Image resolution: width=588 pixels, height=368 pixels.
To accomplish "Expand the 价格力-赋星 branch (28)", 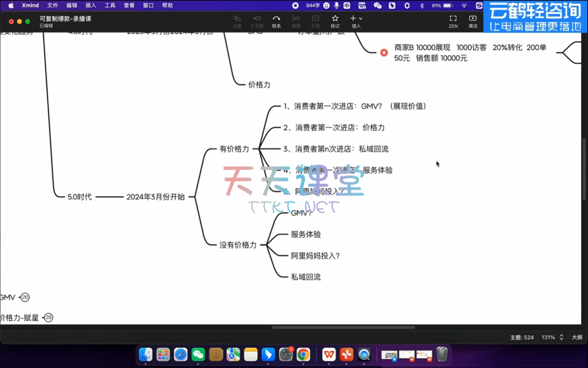I will tap(48, 317).
